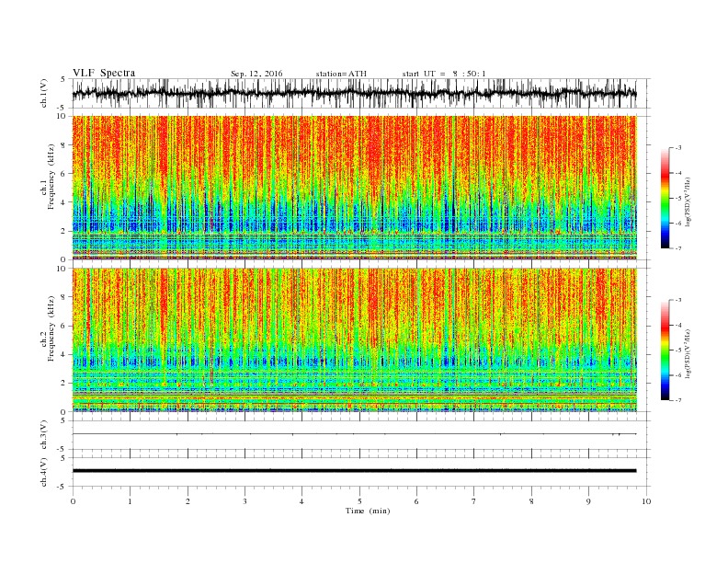
Task: Click the "6" kHz tick label on the ch.2 spectrogram
Action: pos(65,326)
